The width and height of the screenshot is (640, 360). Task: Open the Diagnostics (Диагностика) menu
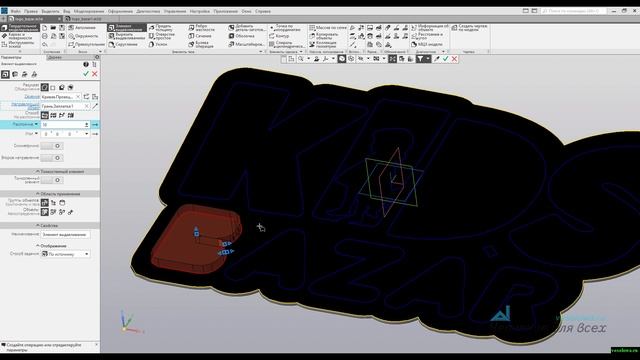click(148, 11)
